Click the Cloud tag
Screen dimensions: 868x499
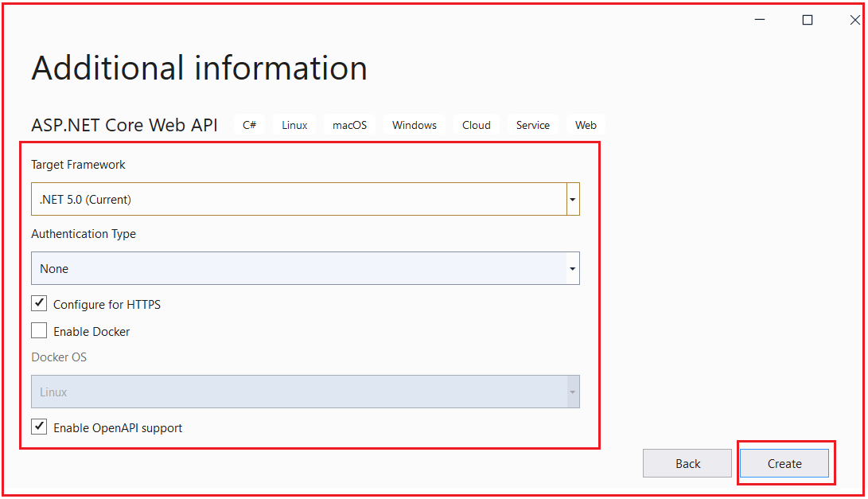[476, 125]
